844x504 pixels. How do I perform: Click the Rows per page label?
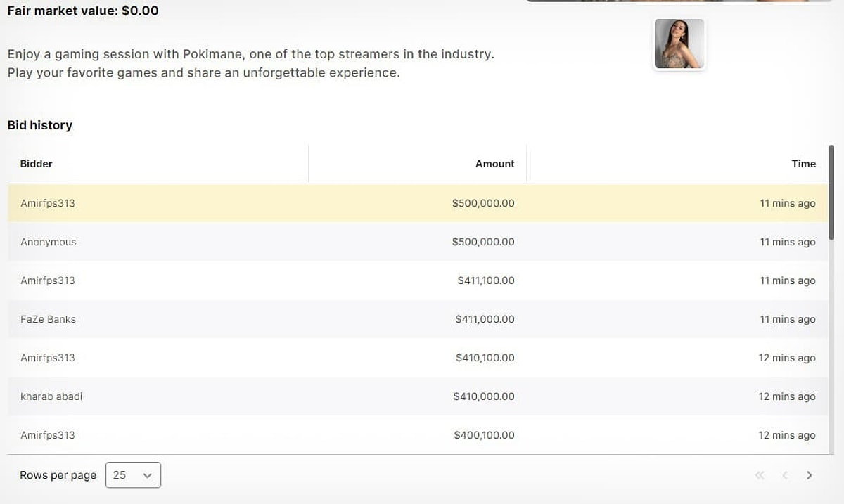pyautogui.click(x=58, y=475)
